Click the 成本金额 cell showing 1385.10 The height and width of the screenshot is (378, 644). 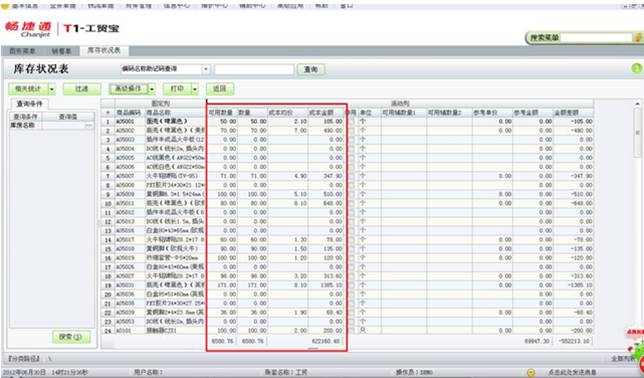326,285
